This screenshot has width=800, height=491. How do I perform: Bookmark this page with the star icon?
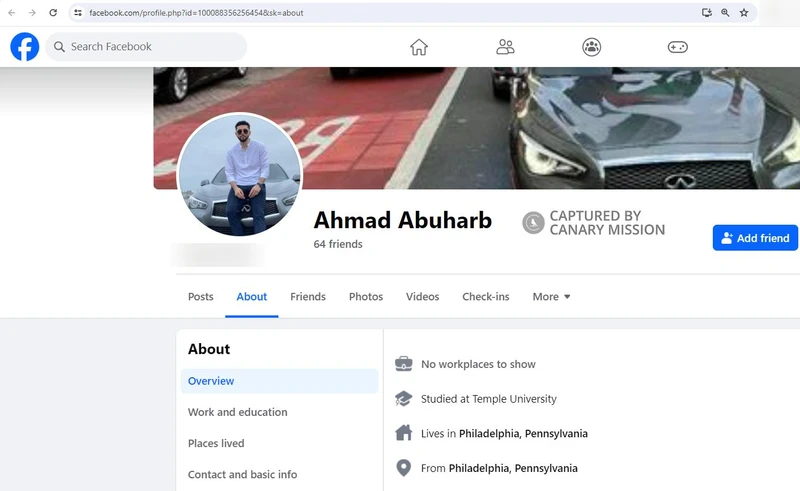[x=744, y=13]
